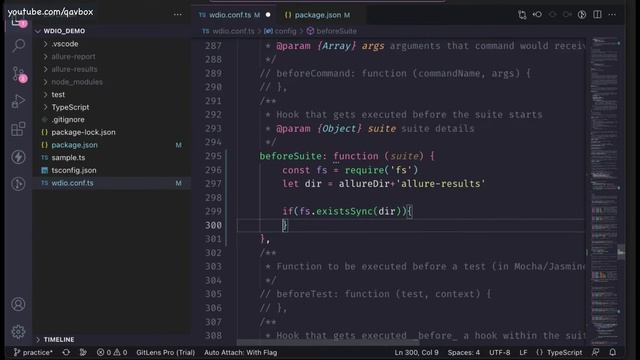This screenshot has height=360, width=640.
Task: Expand the allure-results folder
Action: pyautogui.click(x=74, y=69)
